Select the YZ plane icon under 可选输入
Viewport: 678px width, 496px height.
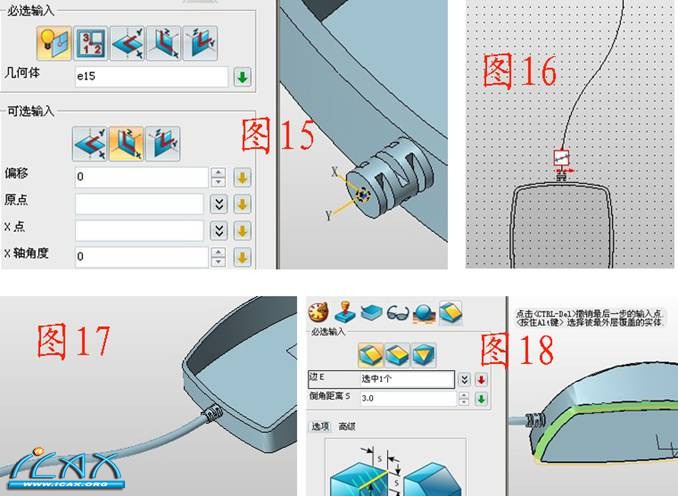point(163,144)
